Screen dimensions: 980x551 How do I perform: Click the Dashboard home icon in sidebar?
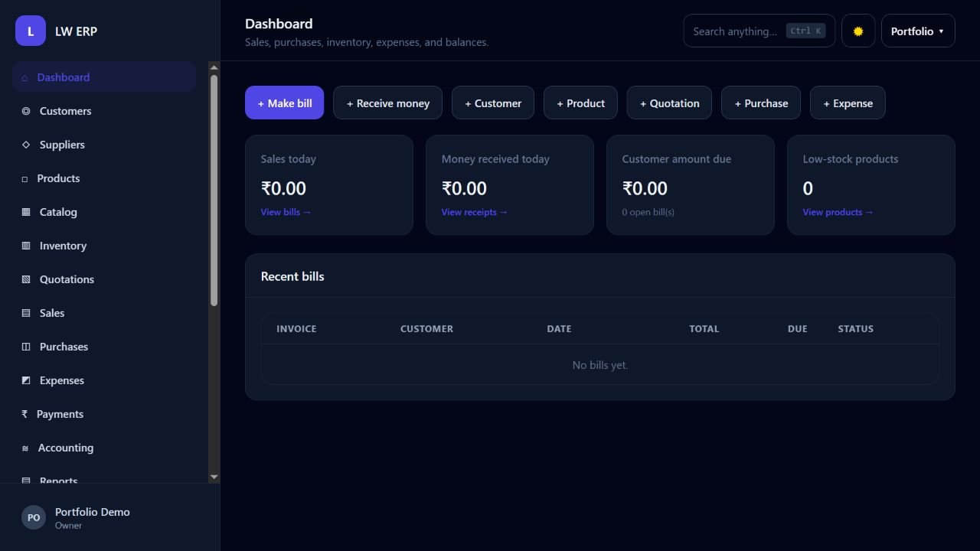(x=24, y=77)
